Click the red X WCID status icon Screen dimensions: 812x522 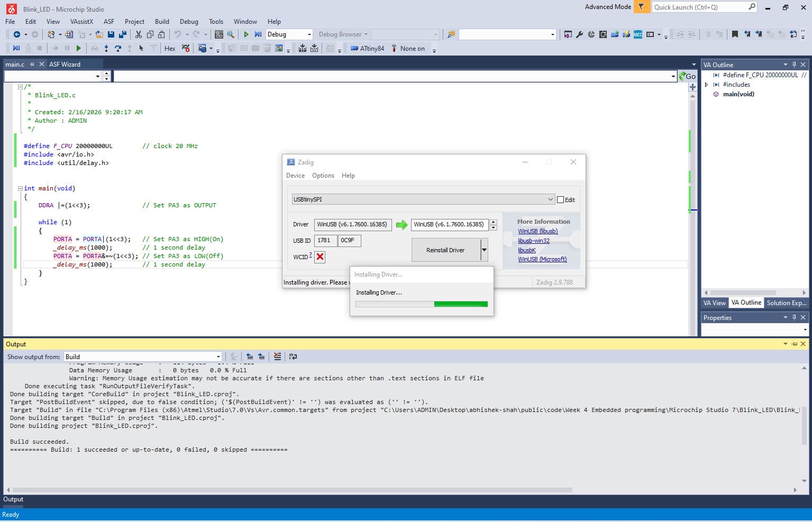tap(320, 257)
